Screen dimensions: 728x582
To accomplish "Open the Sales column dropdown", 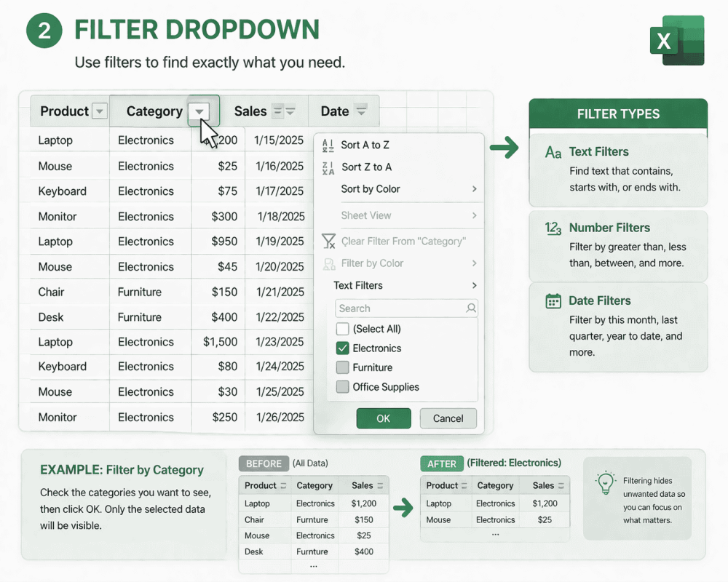I will (x=290, y=111).
